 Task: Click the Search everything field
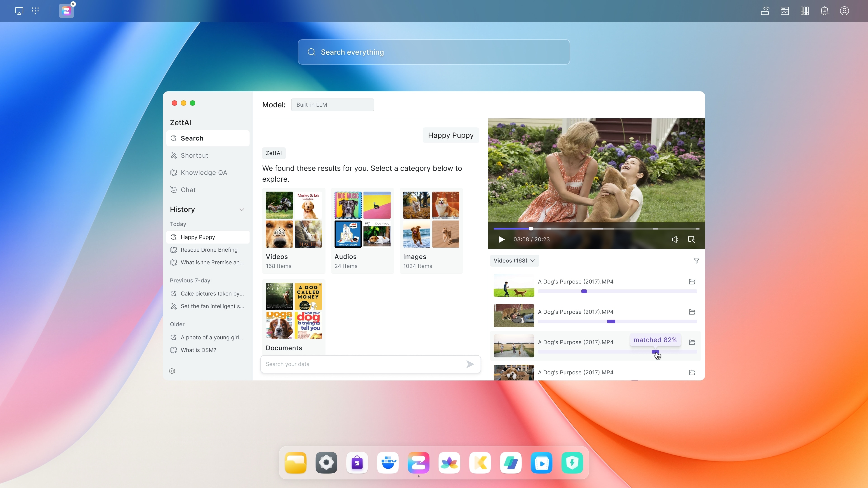(434, 52)
